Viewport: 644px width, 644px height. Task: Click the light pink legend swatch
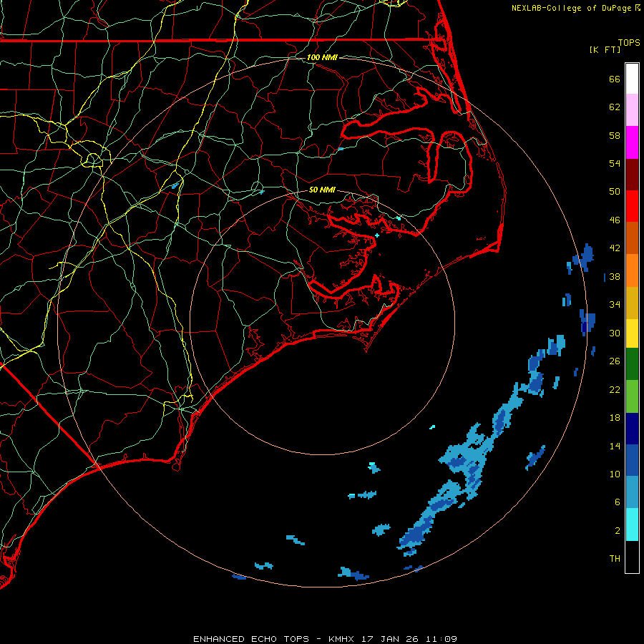[632, 110]
